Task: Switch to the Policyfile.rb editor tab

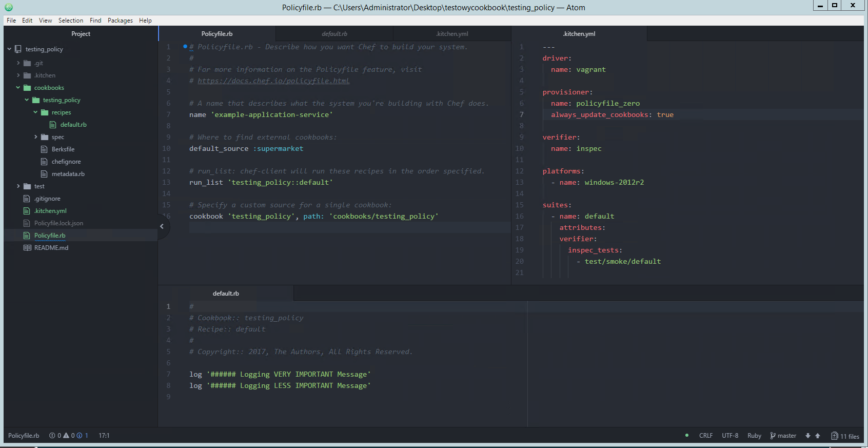Action: (217, 34)
